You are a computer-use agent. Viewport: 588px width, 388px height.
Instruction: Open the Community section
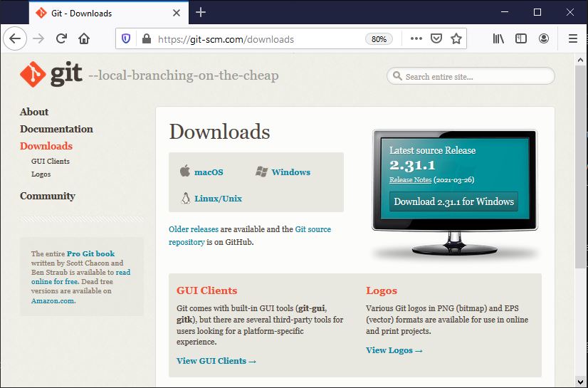(x=48, y=196)
